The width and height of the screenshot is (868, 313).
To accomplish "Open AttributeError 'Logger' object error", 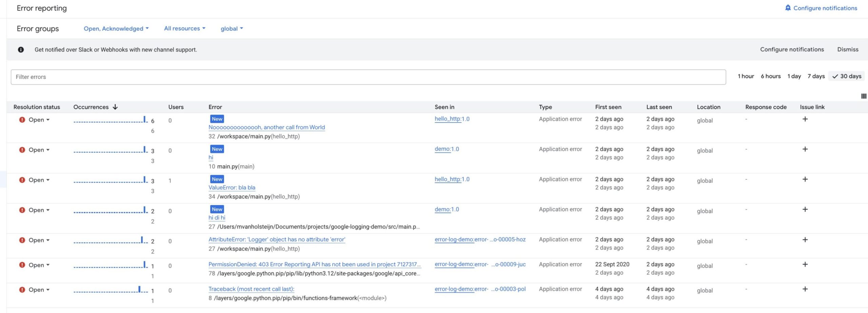I will click(277, 239).
